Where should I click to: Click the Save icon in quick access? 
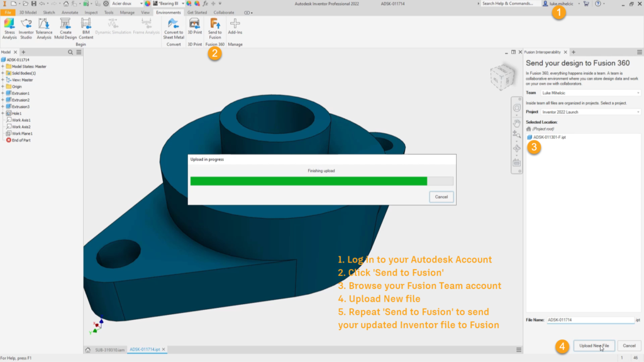34,4
